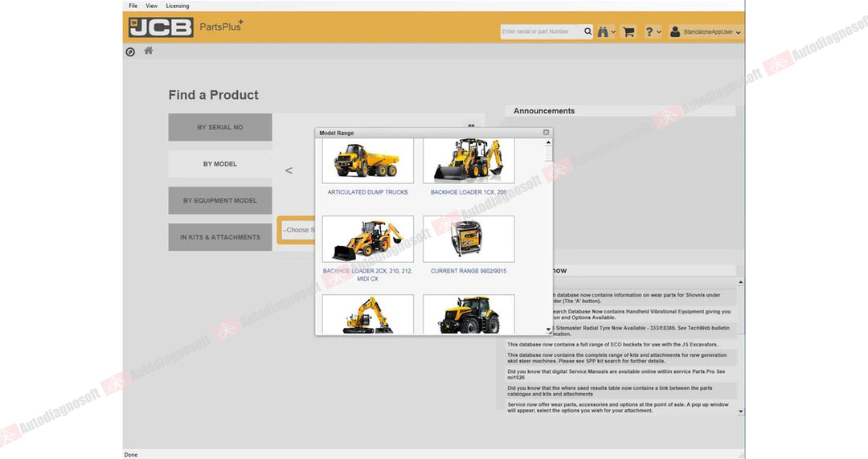Click the skid steer machines news item
Image resolution: width=868 pixels, height=459 pixels.
(617, 358)
